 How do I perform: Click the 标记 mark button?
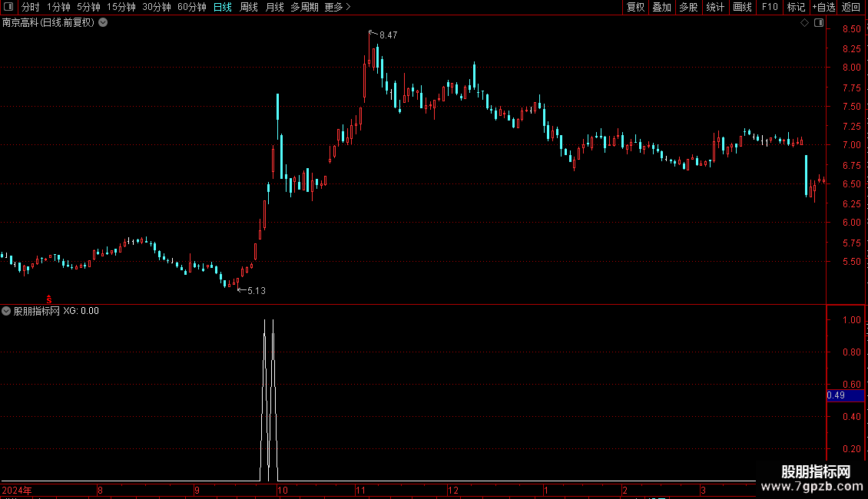[796, 7]
